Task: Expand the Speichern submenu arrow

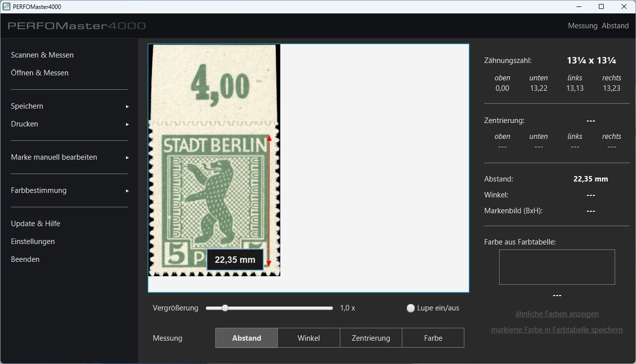Action: tap(127, 107)
